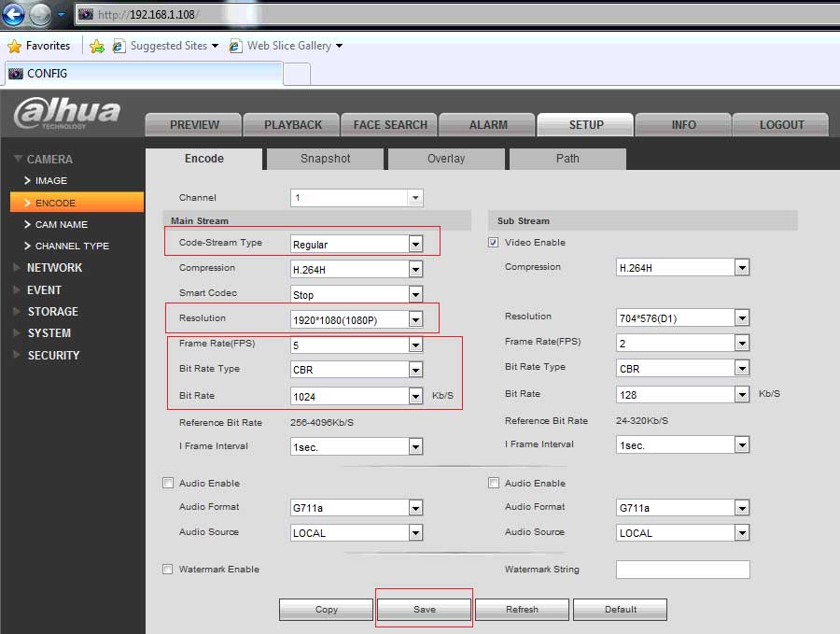Click the Default button
This screenshot has width=840, height=634.
[x=620, y=609]
